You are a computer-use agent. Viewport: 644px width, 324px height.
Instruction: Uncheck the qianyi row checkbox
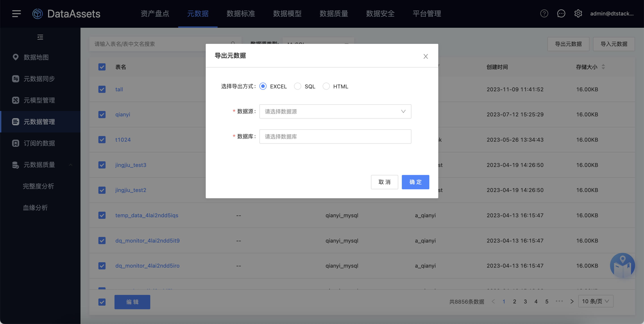(102, 114)
